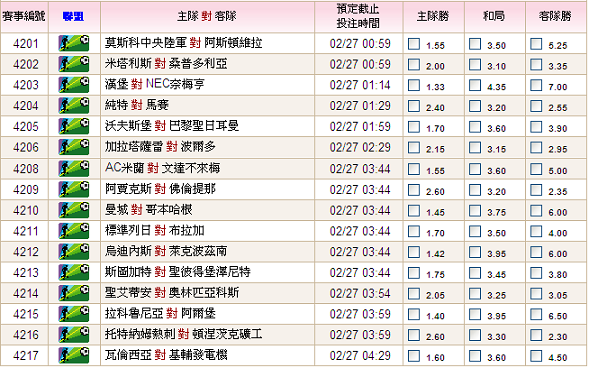Check home win 1.55 for match 4201
Screen dimensions: 589x368
pyautogui.click(x=414, y=44)
